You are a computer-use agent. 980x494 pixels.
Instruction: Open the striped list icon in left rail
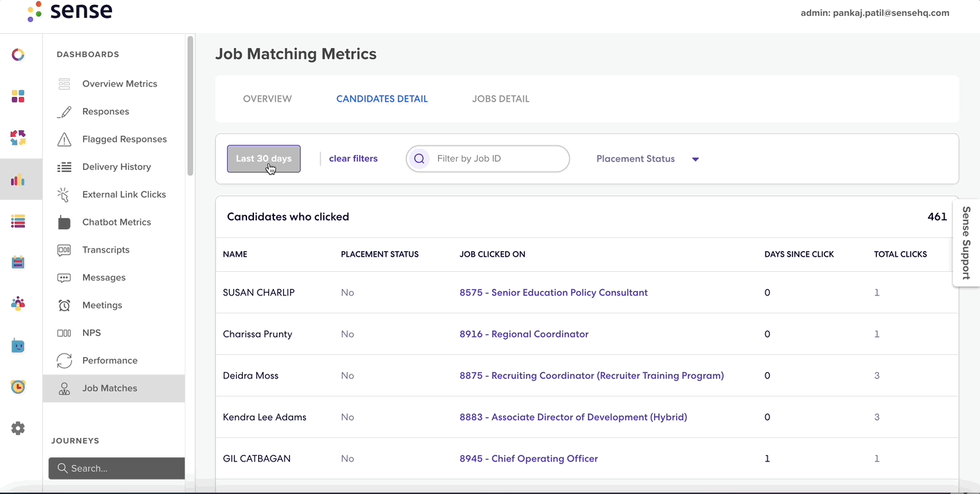(x=18, y=221)
